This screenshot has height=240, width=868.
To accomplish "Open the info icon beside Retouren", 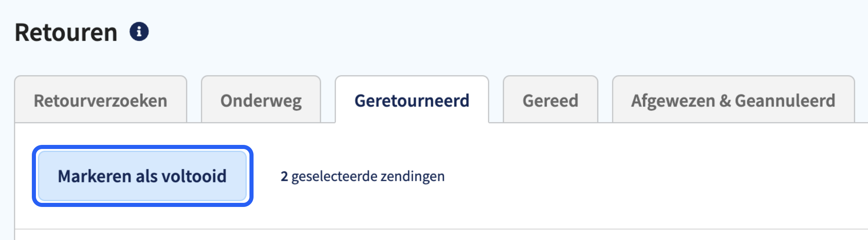I will coord(139,31).
